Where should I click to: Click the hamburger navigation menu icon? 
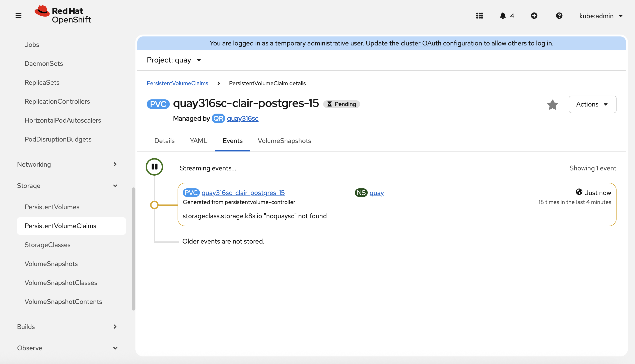pyautogui.click(x=18, y=16)
